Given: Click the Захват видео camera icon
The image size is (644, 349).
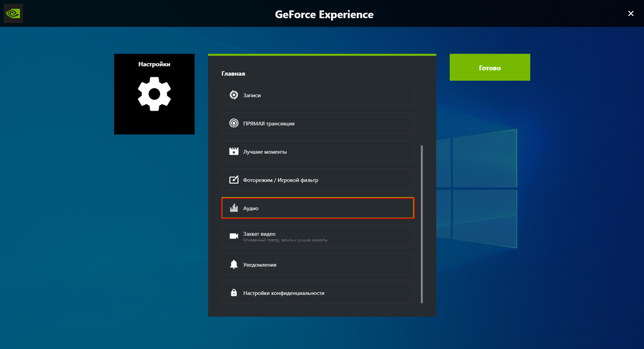Looking at the screenshot, I should (233, 236).
